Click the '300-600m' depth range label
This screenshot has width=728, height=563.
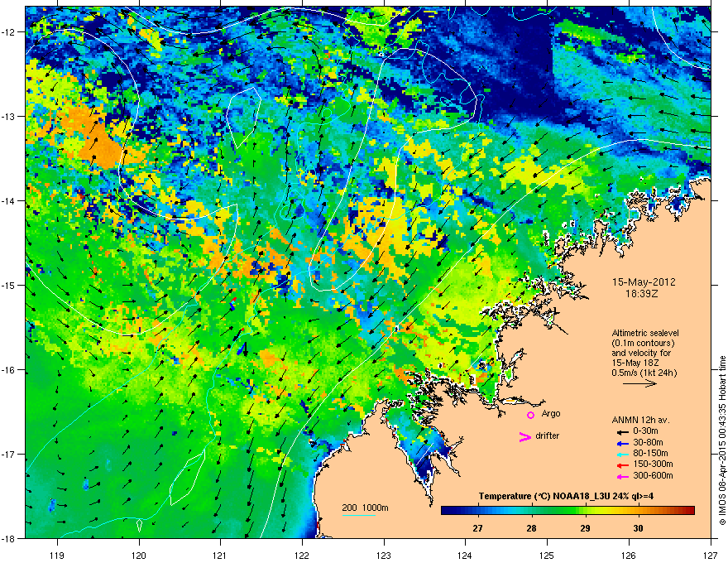(653, 476)
